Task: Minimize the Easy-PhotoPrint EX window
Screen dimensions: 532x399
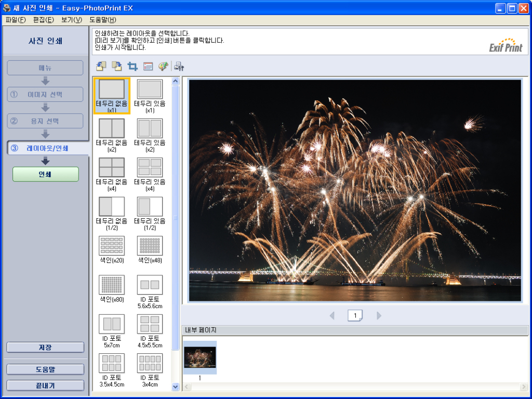Action: pos(500,8)
